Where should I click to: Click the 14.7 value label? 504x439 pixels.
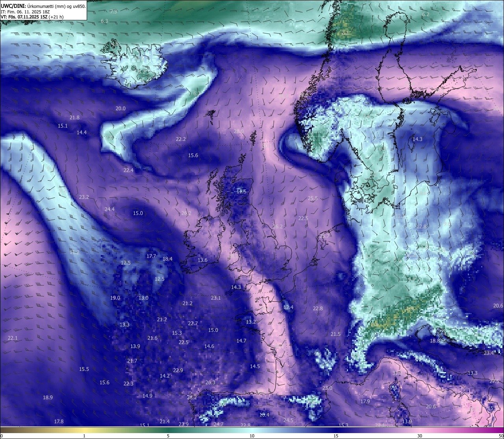[x=241, y=341]
